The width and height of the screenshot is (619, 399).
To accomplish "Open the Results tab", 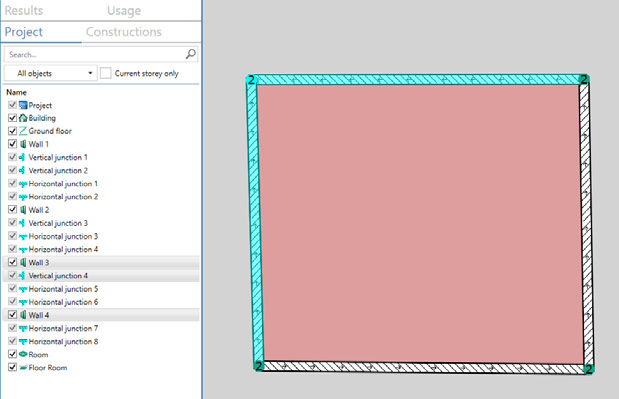I will 24,11.
